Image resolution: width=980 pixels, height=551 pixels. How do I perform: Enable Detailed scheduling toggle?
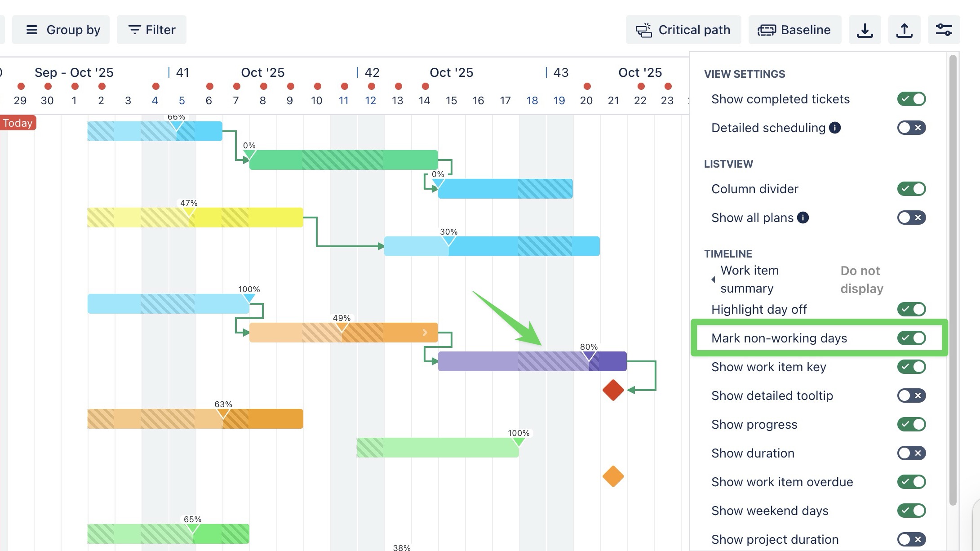911,128
